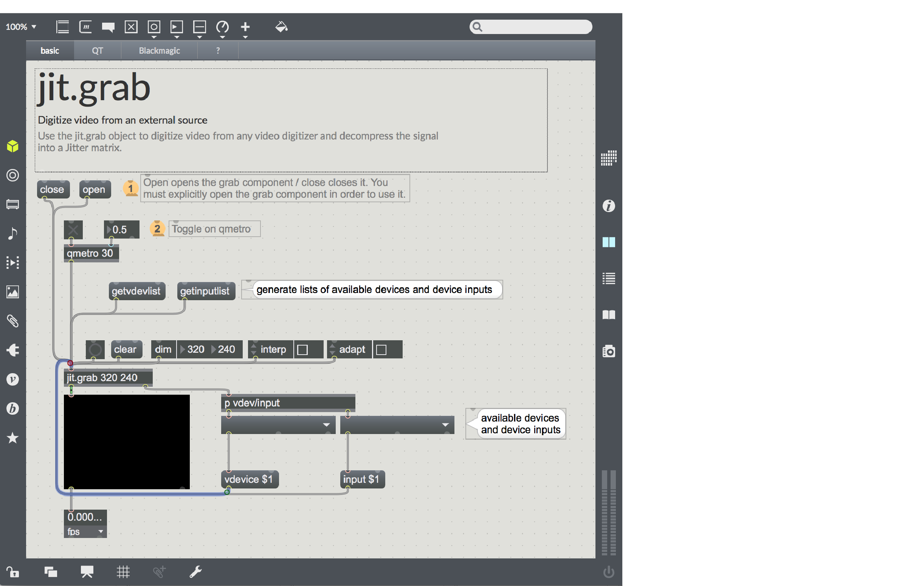Add a message box from toolbar
The height and width of the screenshot is (586, 924).
[x=85, y=27]
